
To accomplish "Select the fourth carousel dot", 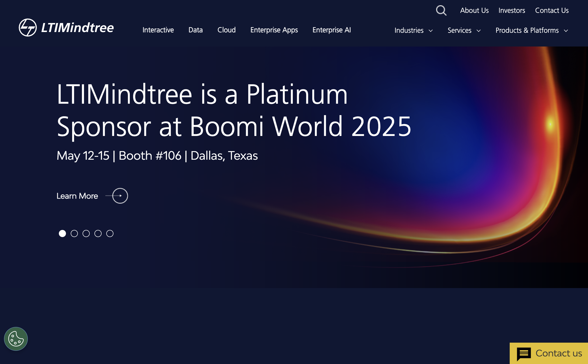I will 98,233.
